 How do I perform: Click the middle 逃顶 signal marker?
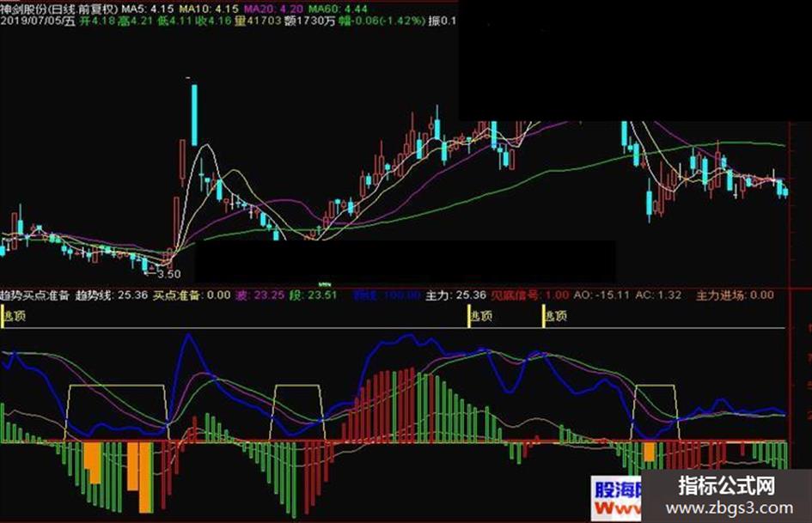(x=479, y=316)
